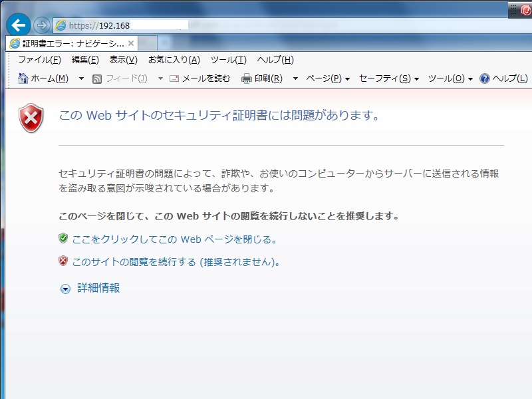Click the フィード feed icon

pyautogui.click(x=97, y=78)
